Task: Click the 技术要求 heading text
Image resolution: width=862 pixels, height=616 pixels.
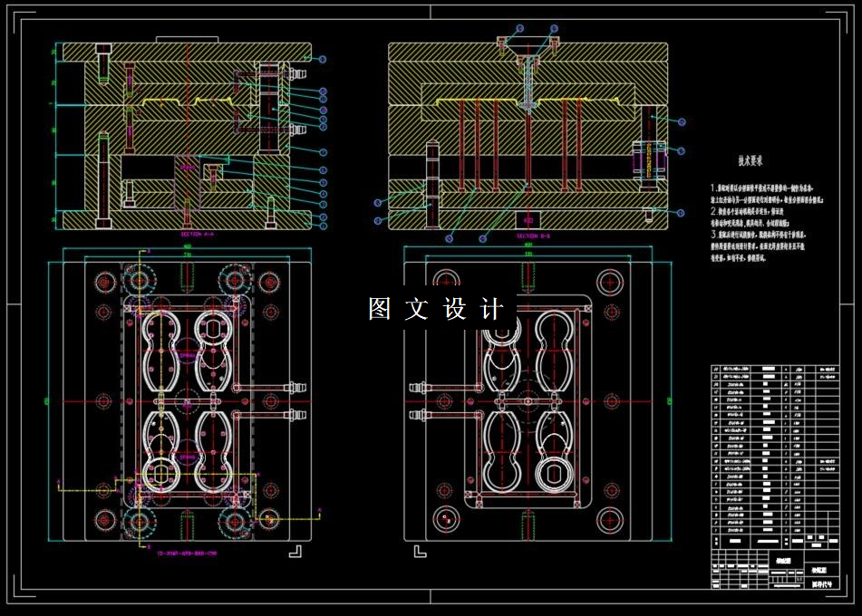Action: (750, 161)
